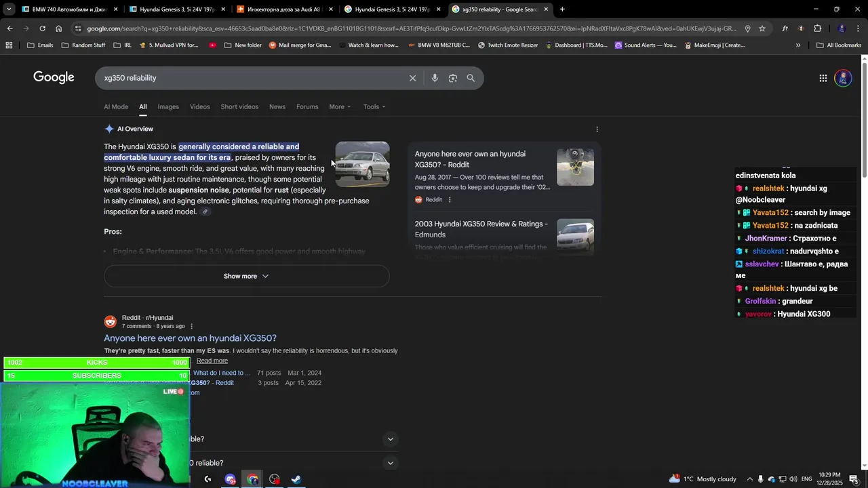868x488 pixels.
Task: Switch to News results
Action: [x=277, y=106]
